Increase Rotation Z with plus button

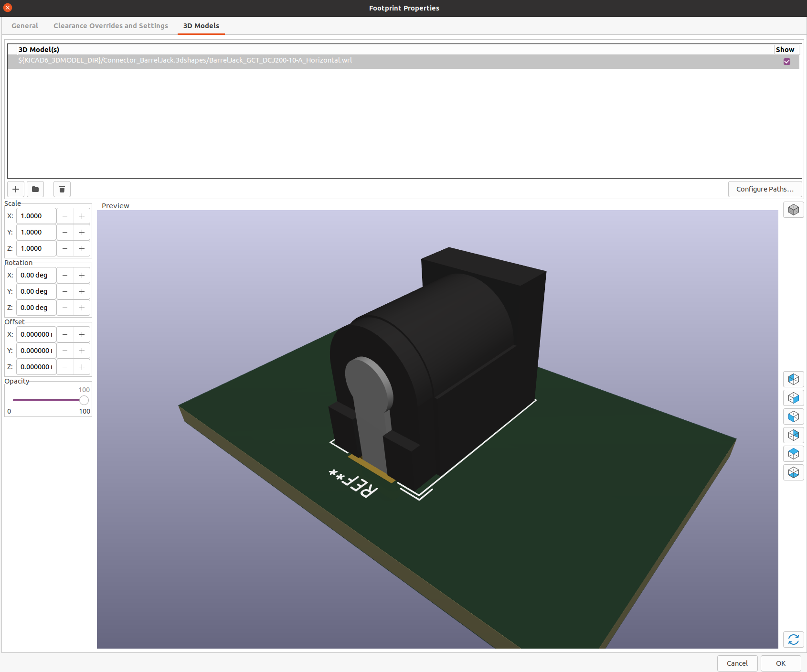coord(82,308)
